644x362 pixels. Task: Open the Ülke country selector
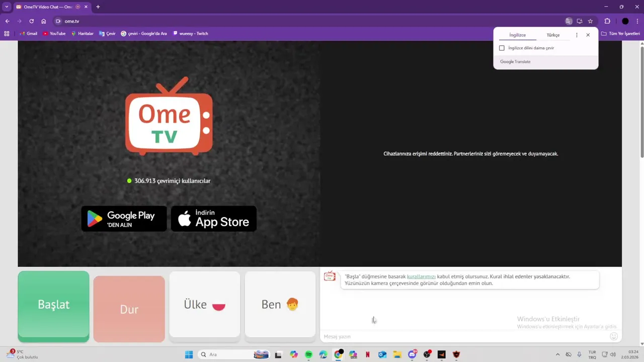(x=205, y=305)
